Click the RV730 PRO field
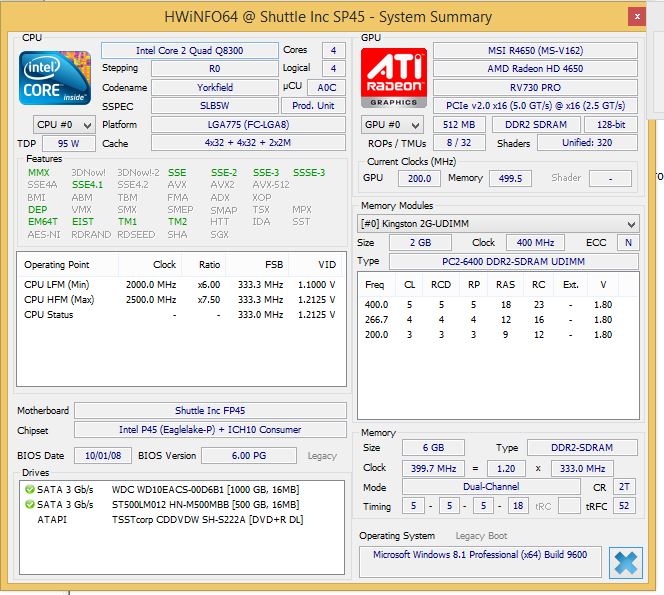Screen dimensions: 664x595 [x=535, y=87]
